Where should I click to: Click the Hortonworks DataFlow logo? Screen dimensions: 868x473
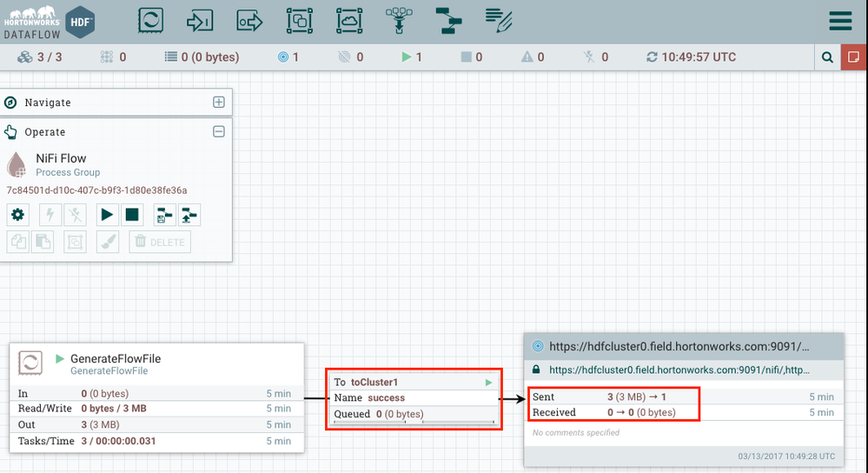[x=49, y=22]
